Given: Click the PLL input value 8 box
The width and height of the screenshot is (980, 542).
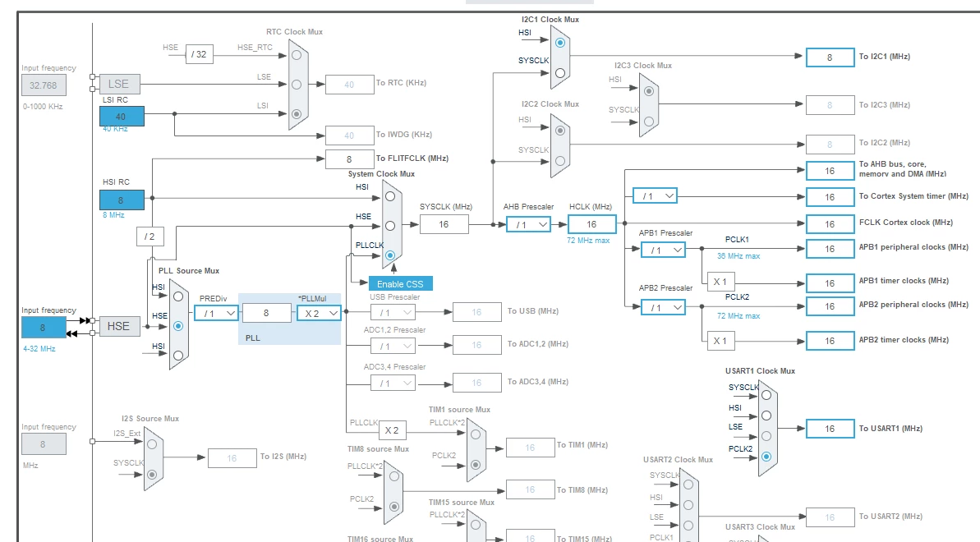Looking at the screenshot, I should (266, 313).
